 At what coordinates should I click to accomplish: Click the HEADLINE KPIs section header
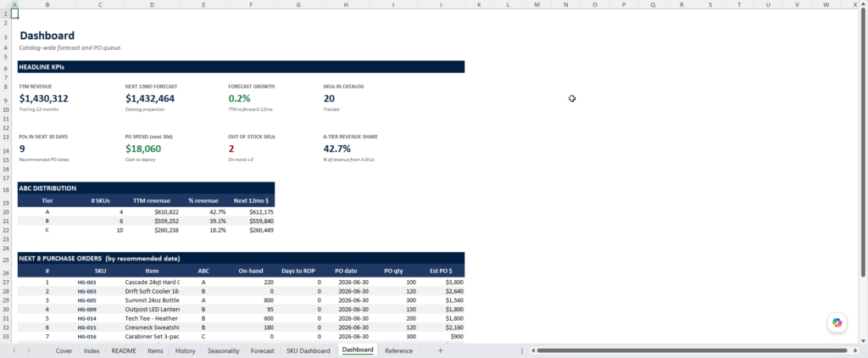click(241, 67)
